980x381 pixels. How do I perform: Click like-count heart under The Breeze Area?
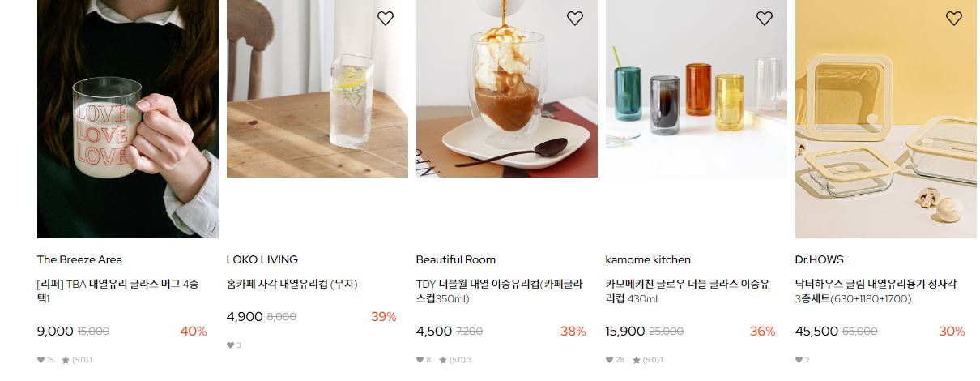click(40, 360)
